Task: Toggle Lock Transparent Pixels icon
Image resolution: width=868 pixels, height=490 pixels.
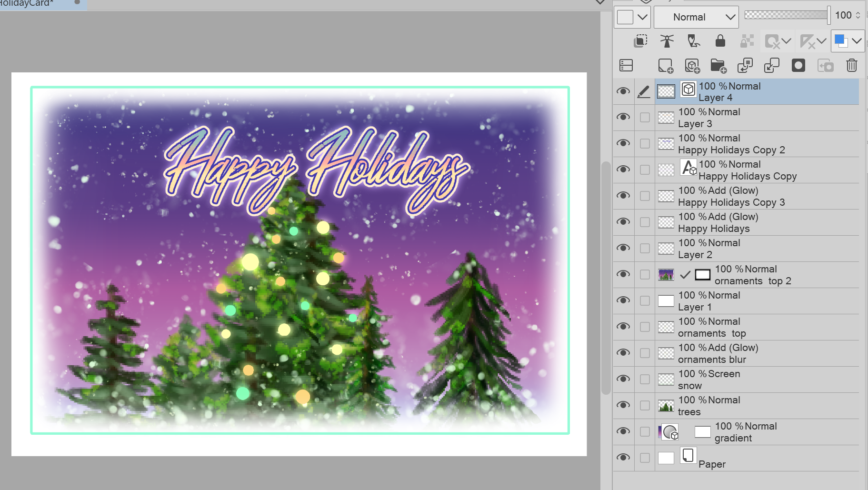Action: tap(747, 41)
